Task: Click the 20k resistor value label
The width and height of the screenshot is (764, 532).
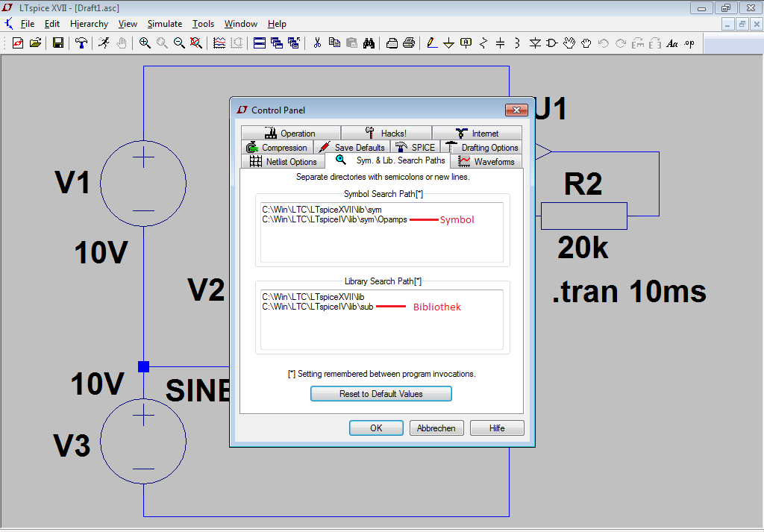Action: pos(583,248)
